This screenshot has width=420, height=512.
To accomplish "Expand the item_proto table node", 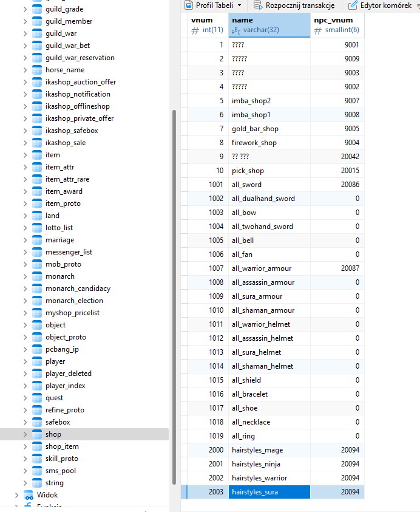I will coord(25,203).
